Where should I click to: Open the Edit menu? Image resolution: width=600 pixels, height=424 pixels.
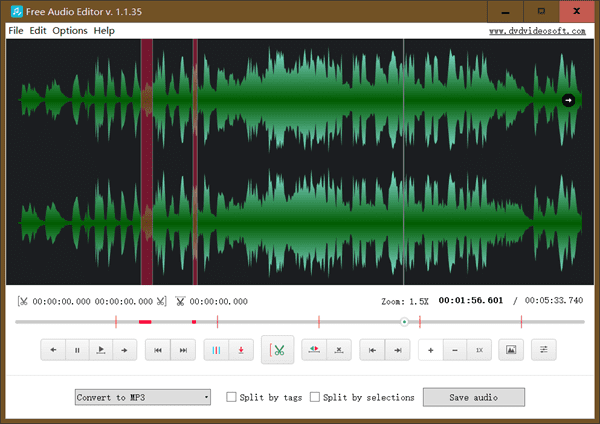(38, 31)
